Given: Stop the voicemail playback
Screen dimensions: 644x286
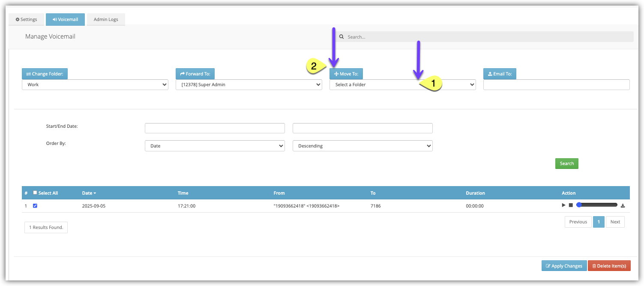Looking at the screenshot, I should [x=571, y=205].
